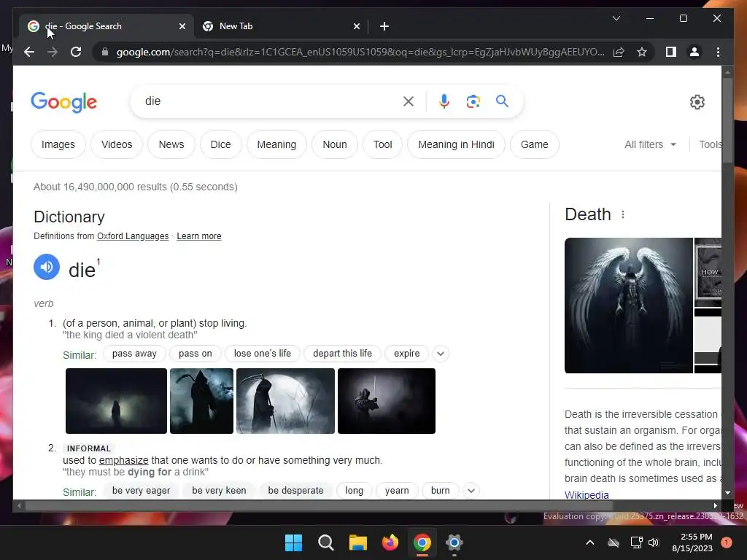Open the winged angel Death image
This screenshot has width=747, height=560.
628,306
